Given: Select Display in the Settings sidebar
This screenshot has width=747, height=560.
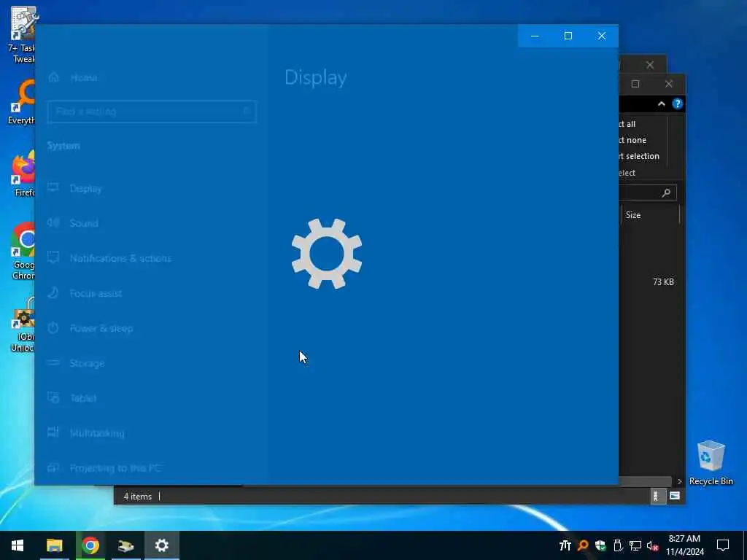Looking at the screenshot, I should 75,189.
